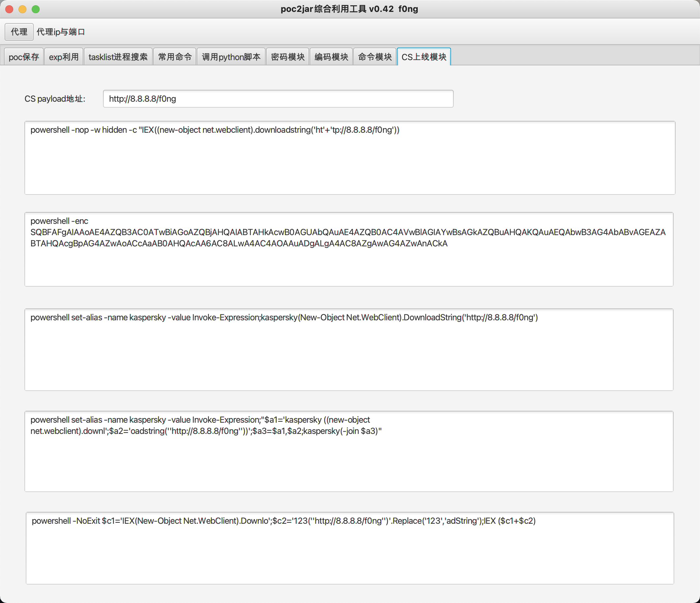The image size is (700, 603).
Task: Click the CS payload地址 label text
Action: (x=55, y=99)
